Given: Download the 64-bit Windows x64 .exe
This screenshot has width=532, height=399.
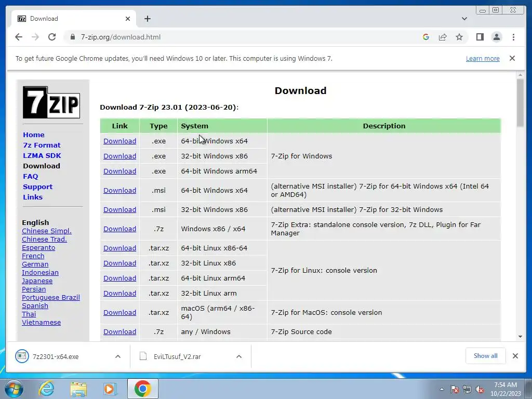Looking at the screenshot, I should pyautogui.click(x=120, y=141).
